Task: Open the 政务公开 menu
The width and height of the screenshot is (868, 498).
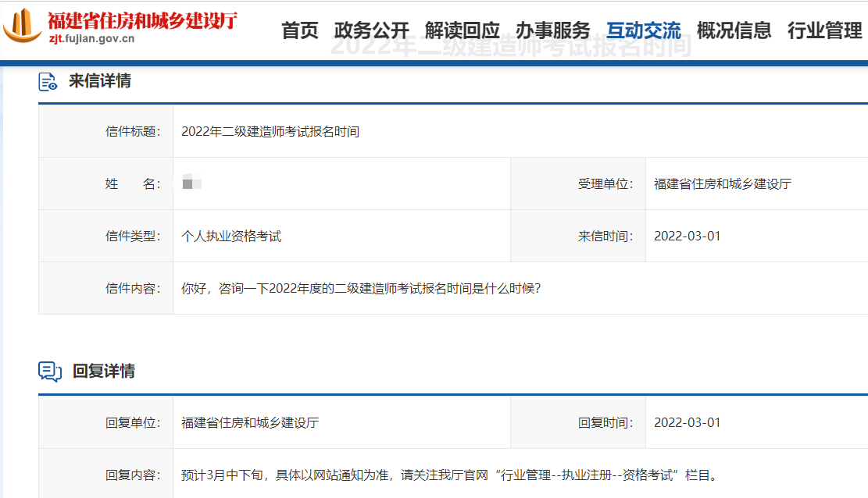Action: pos(370,30)
